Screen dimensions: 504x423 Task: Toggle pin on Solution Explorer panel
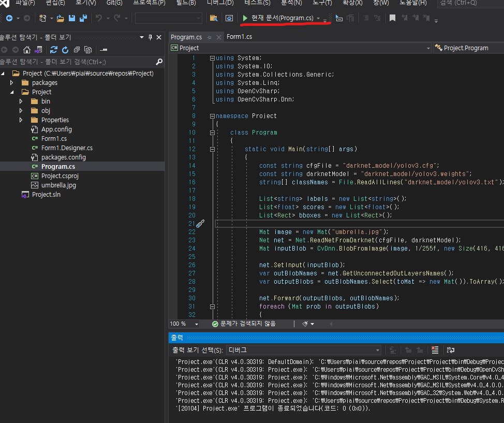[151, 37]
